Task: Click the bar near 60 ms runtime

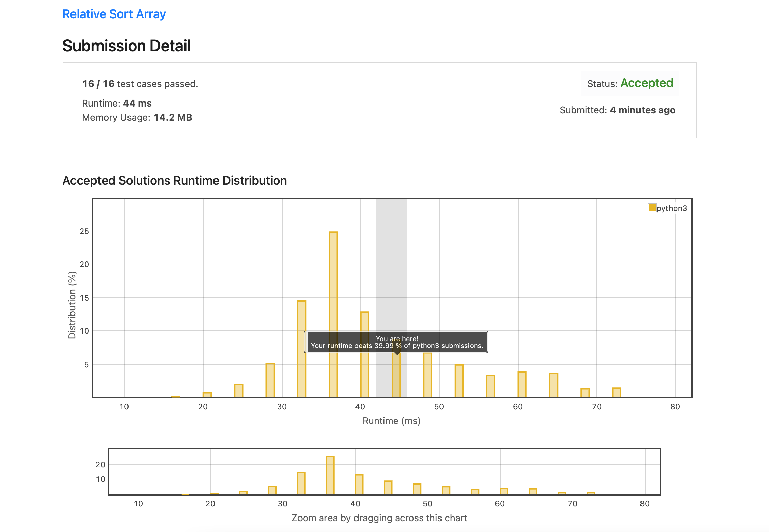Action: (x=522, y=384)
